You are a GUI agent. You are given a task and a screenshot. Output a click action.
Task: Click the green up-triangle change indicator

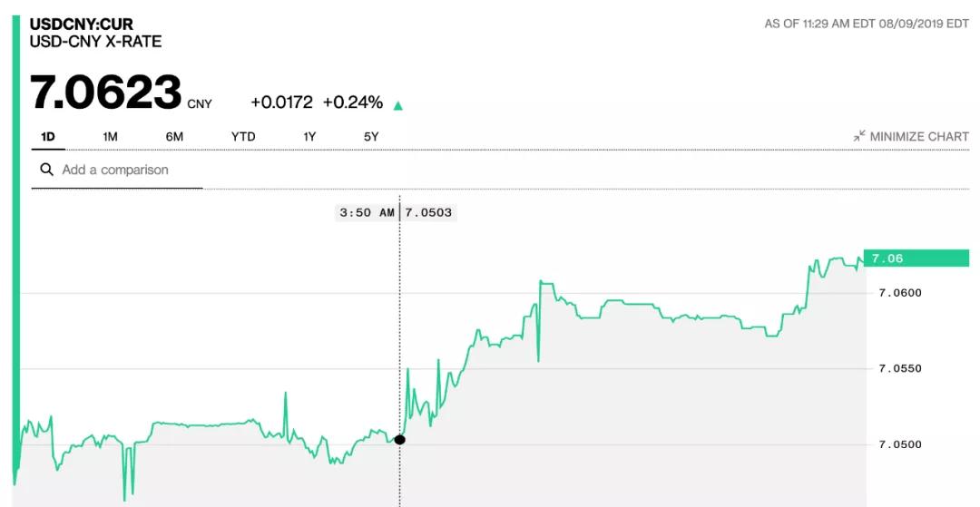397,105
